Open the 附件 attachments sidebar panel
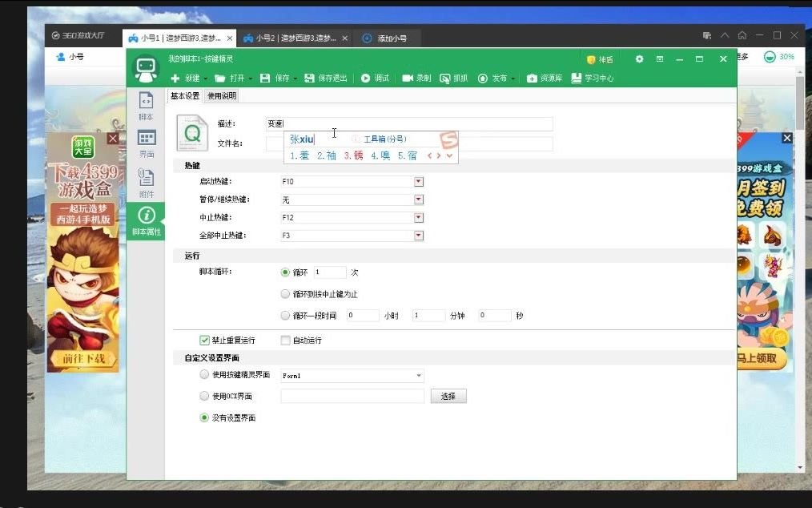The image size is (812, 508). tap(145, 184)
